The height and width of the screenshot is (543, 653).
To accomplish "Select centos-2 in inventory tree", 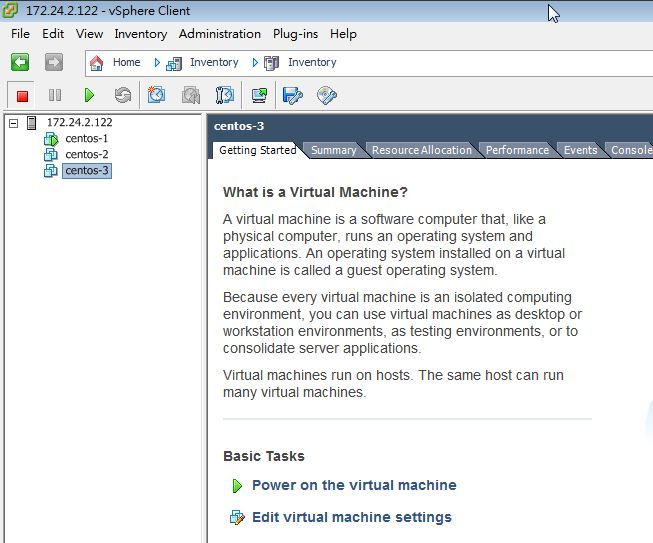I will 87,154.
